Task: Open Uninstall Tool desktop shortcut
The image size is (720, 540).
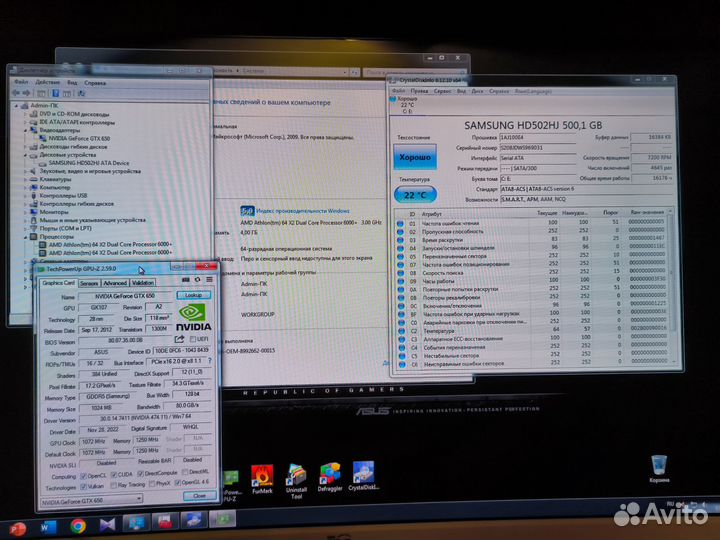Action: pyautogui.click(x=296, y=481)
